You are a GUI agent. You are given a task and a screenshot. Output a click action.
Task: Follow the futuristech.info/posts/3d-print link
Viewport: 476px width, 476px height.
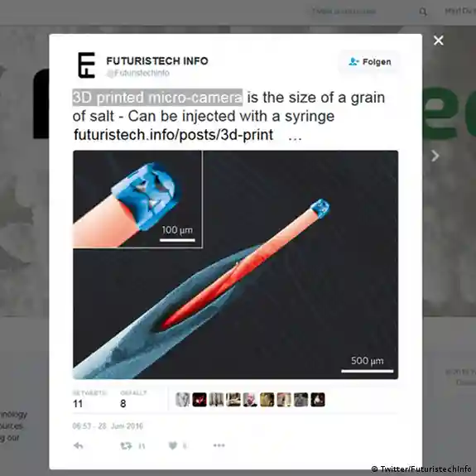173,135
